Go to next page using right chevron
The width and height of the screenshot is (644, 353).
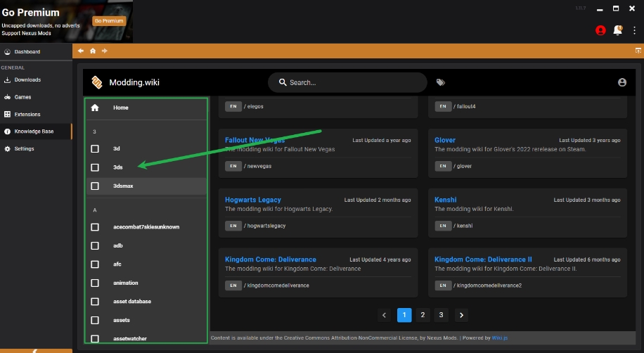tap(461, 315)
